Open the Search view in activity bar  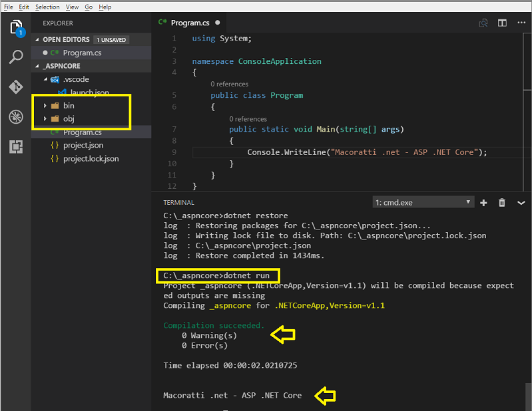click(x=16, y=57)
